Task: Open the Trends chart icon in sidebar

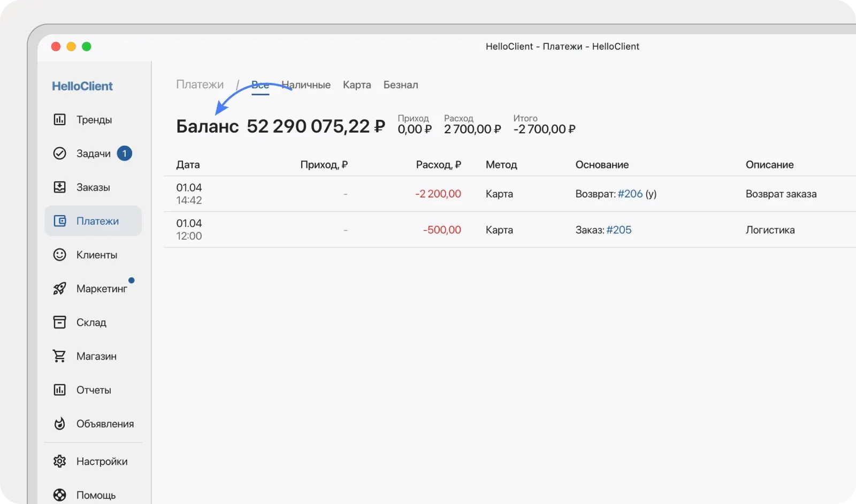Action: tap(59, 119)
